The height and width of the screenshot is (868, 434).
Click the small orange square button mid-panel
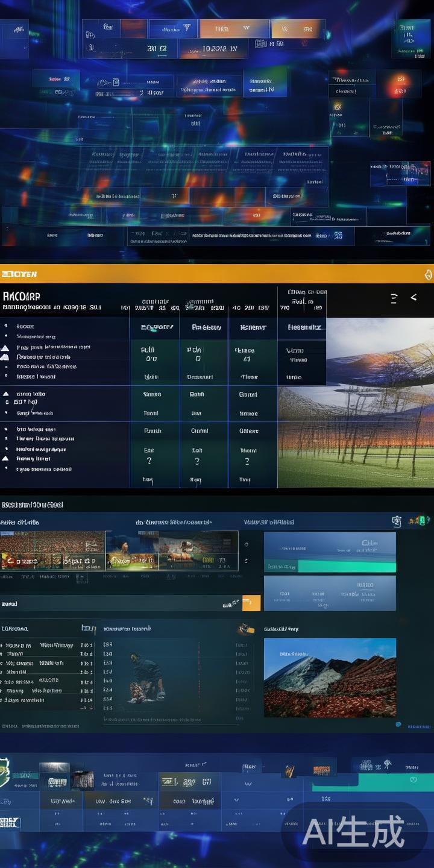[x=251, y=603]
